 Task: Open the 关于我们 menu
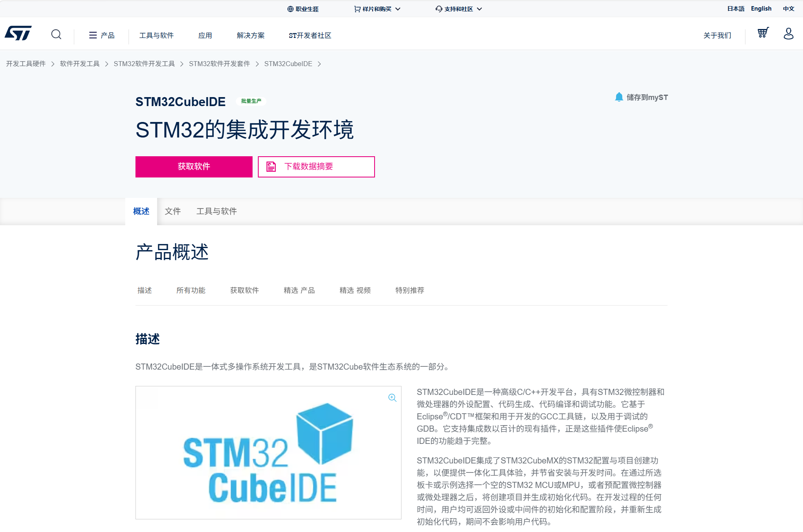pos(717,35)
